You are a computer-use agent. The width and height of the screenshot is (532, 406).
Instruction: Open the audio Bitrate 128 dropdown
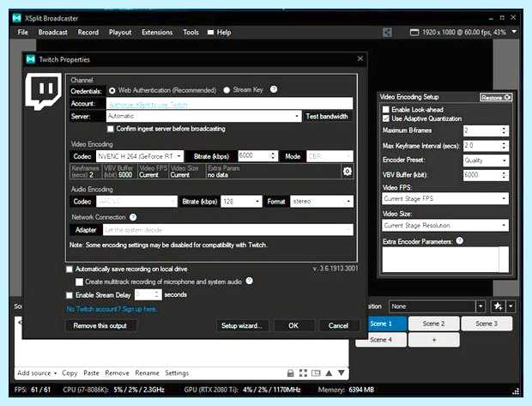241,202
